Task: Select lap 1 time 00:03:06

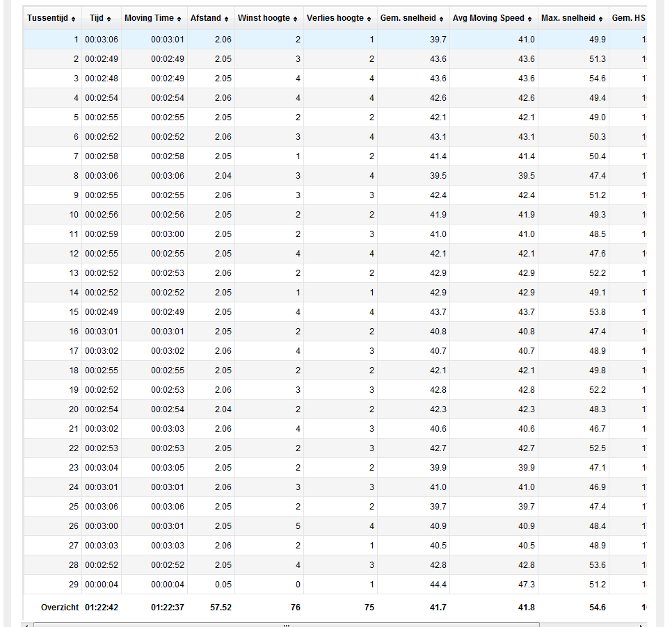Action: coord(102,40)
